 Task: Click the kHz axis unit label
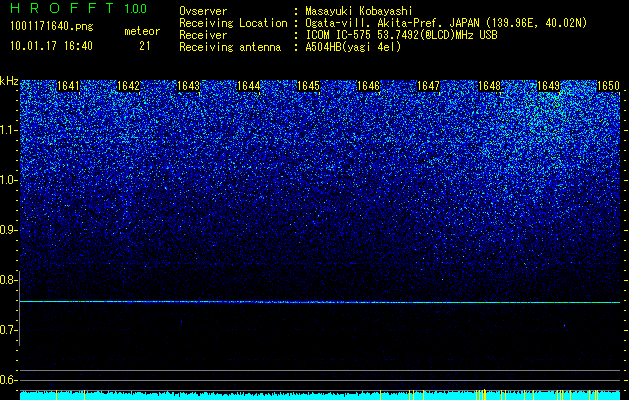point(9,81)
